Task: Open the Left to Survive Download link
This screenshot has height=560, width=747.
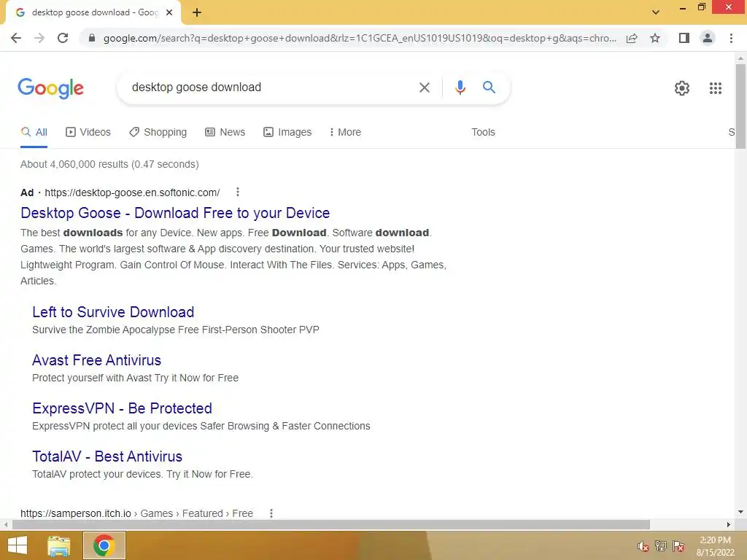Action: tap(113, 312)
